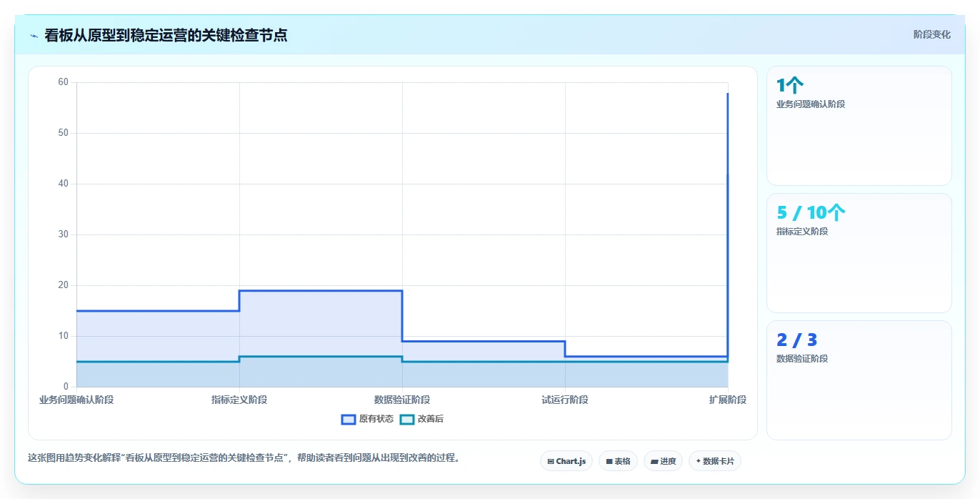Toggle the 改善后 legend series

(x=421, y=419)
